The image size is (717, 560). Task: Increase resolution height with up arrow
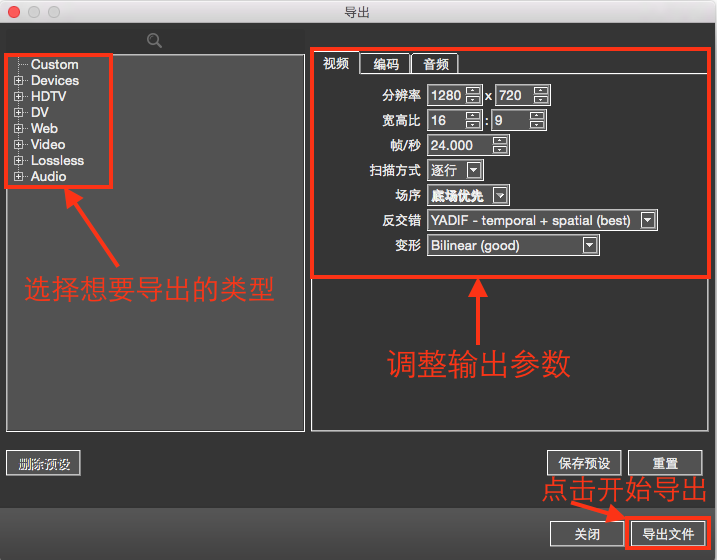point(541,90)
